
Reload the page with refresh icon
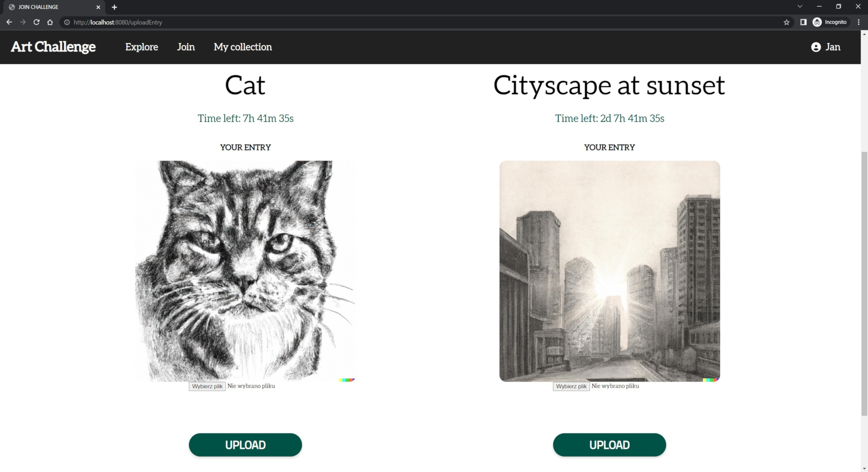coord(37,22)
